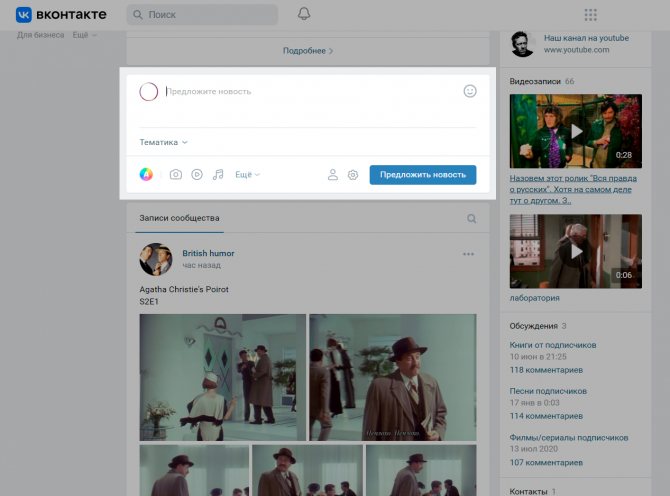Screen dimensions: 670x496
Task: Click час назад post timestamp
Action: tap(201, 265)
